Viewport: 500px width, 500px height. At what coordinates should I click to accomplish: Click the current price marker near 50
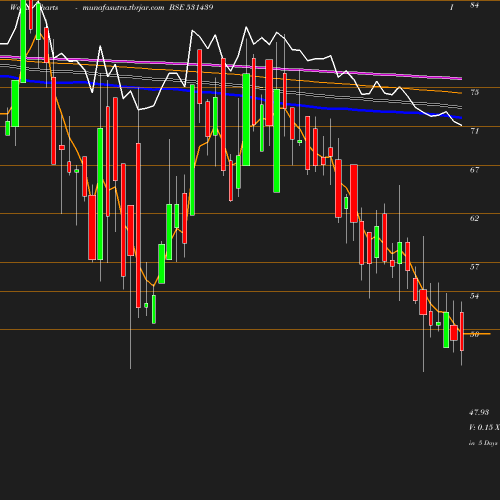[x=477, y=334]
